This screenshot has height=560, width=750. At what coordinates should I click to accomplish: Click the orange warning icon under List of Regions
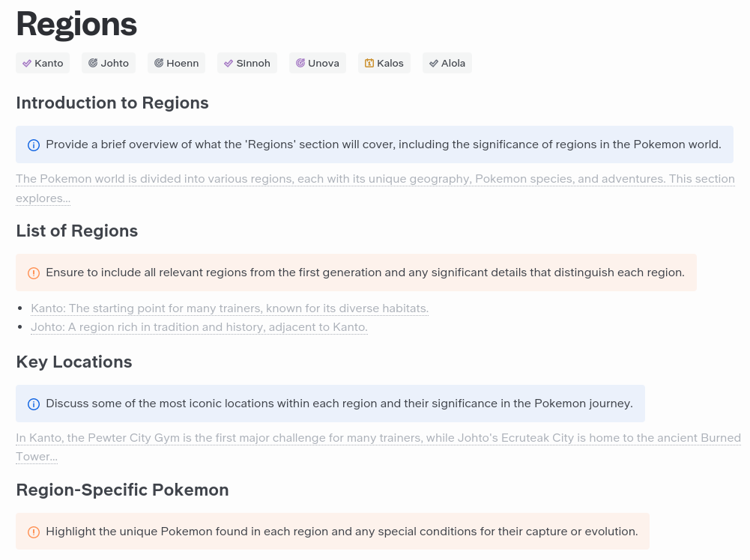click(34, 273)
